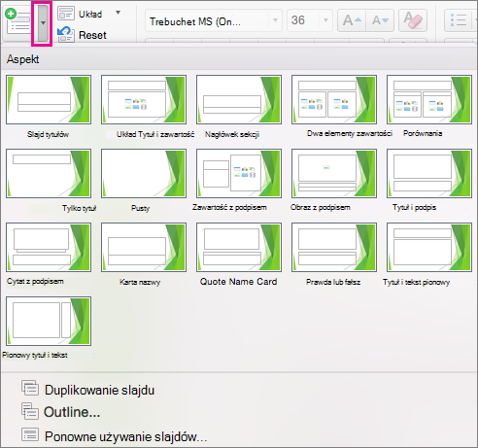Screen dimensions: 478x448
Task: Pick the Karta nazwy layout thumbnail
Action: click(144, 248)
